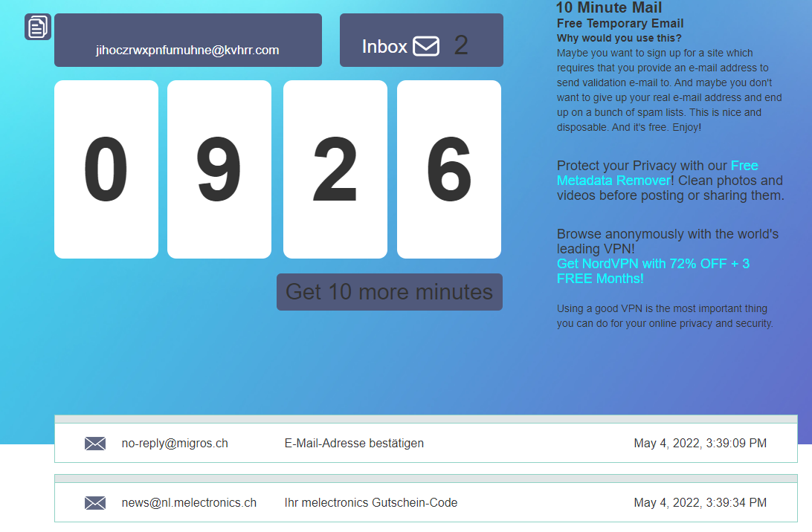Click the 3:39:09 PM timestamp
Screen dimensions: 812x532
700,444
